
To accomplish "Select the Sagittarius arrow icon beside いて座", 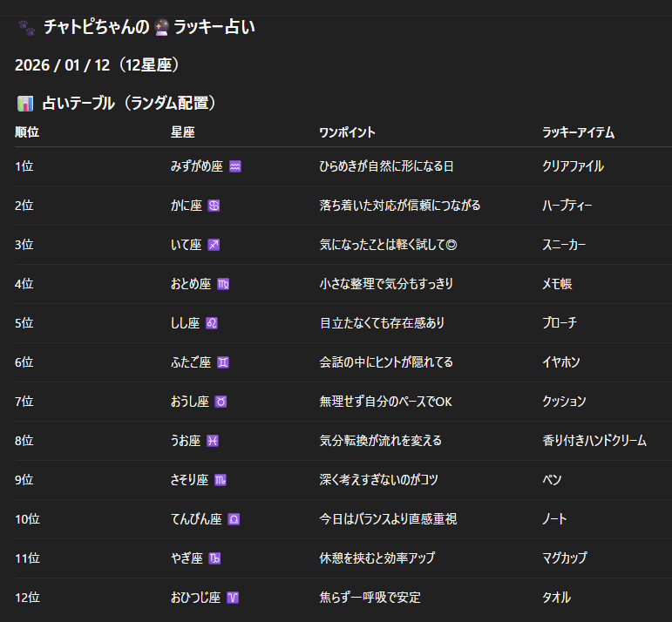I will click(214, 245).
